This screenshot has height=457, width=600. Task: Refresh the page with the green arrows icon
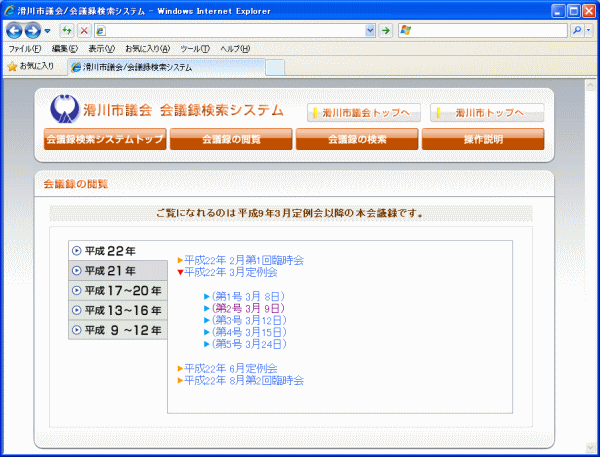pos(67,30)
